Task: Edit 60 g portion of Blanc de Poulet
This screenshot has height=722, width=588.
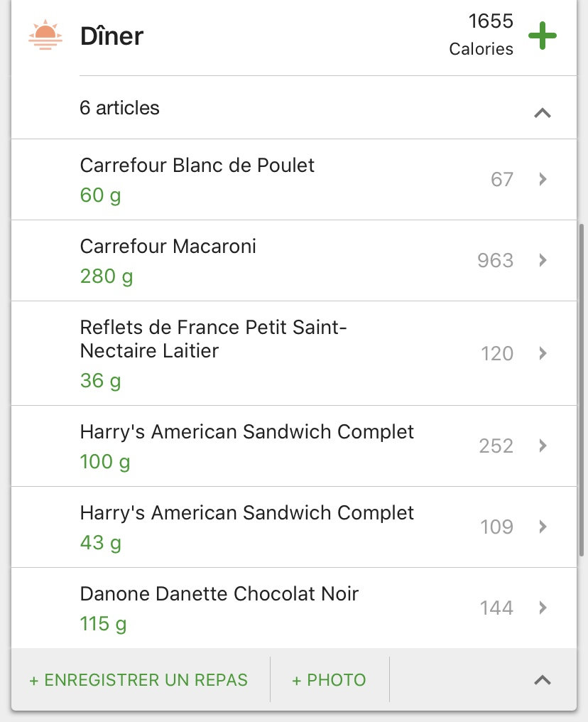Action: [100, 195]
